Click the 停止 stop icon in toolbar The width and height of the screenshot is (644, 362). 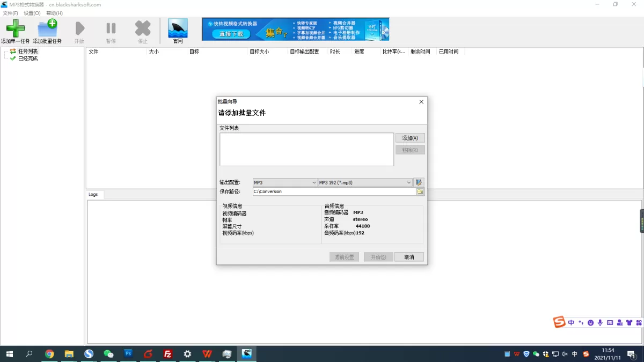(x=143, y=28)
